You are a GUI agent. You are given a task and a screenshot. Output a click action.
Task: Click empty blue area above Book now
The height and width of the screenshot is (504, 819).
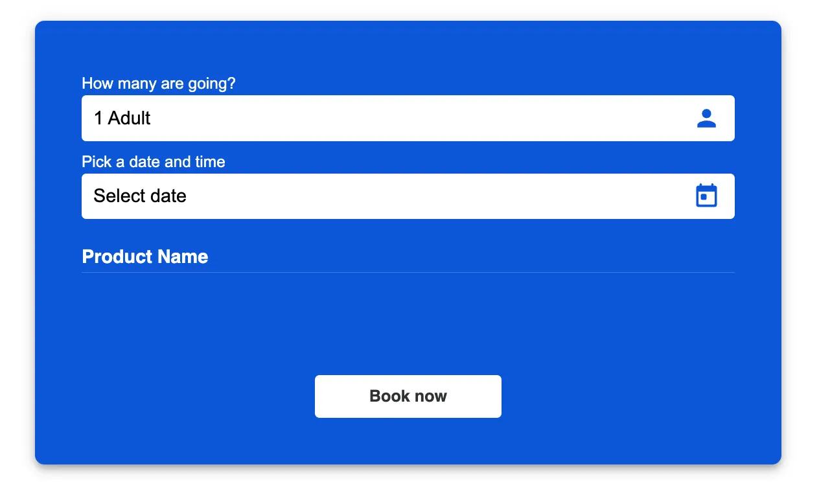[408, 324]
